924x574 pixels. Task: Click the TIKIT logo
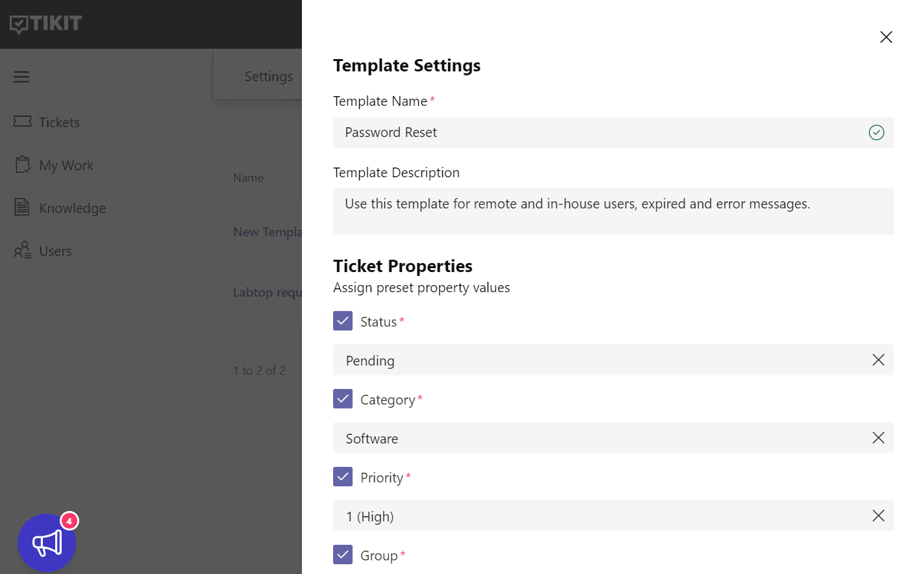[x=45, y=24]
